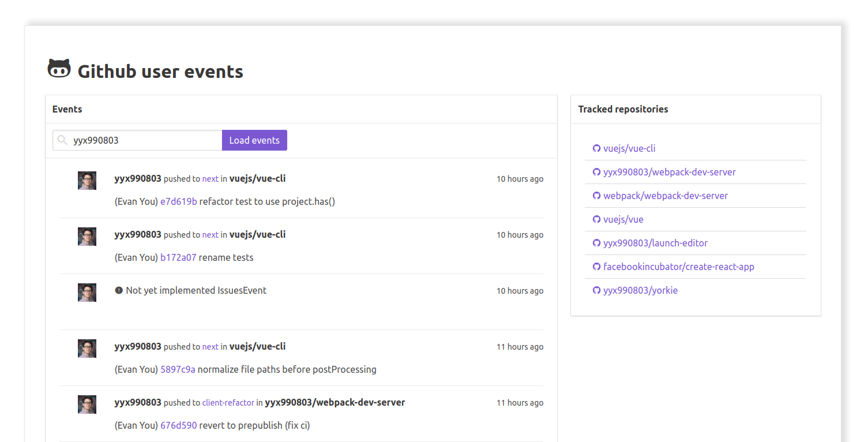Screen dimensions: 868x442
Task: Open commit 676d590 link
Action: point(179,425)
